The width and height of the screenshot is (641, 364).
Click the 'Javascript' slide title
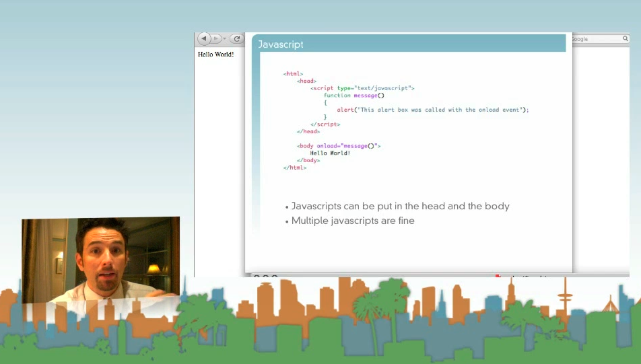pyautogui.click(x=281, y=44)
